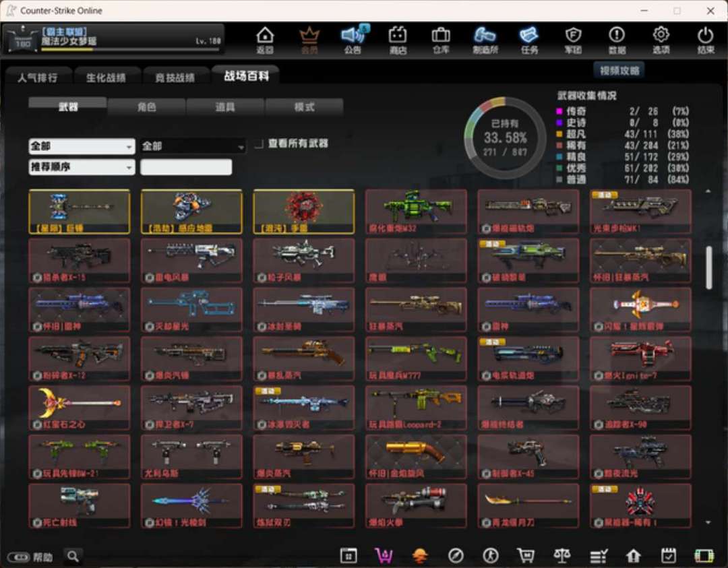The height and width of the screenshot is (568, 728).
Task: Click the scroll-up arrow of weapon list
Action: click(x=708, y=191)
